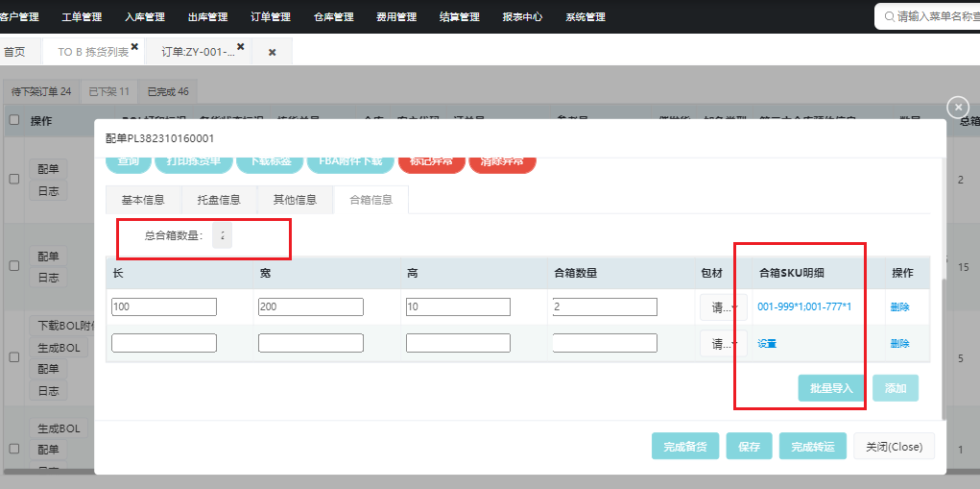Click 添加 button
980x489 pixels.
[896, 388]
